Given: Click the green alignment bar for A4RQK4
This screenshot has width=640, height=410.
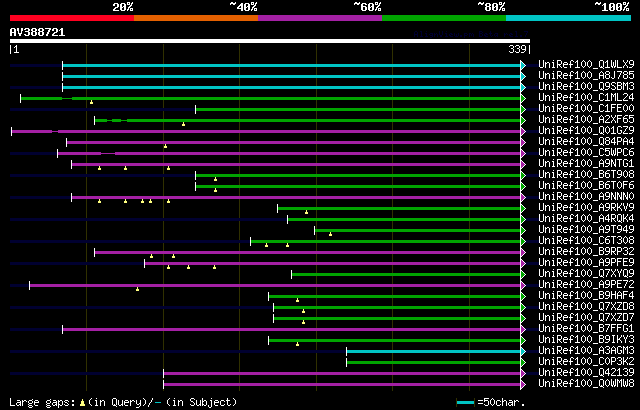Looking at the screenshot, I should tap(404, 219).
